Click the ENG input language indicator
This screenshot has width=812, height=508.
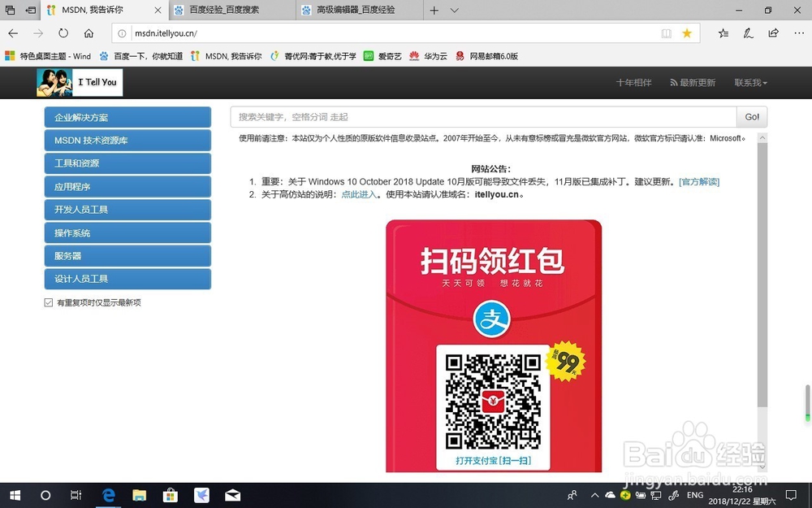(x=695, y=495)
